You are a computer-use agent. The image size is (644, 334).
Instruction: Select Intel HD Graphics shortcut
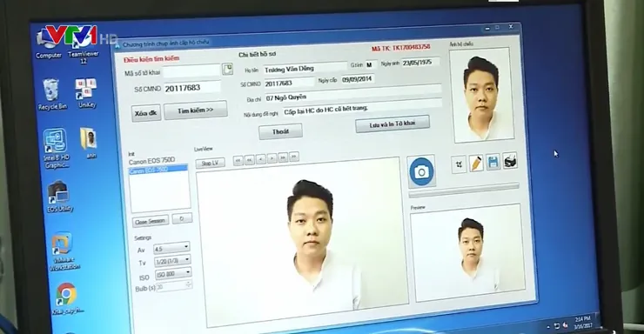pyautogui.click(x=57, y=149)
